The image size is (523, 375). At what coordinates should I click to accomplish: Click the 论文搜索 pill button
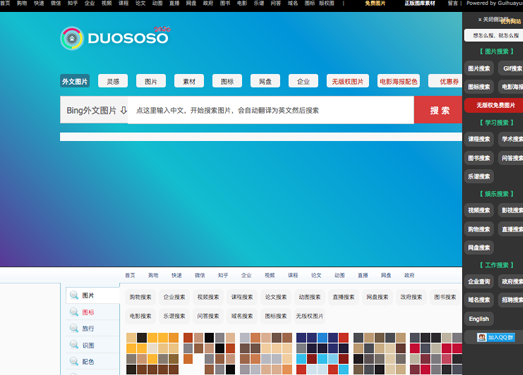click(x=276, y=297)
